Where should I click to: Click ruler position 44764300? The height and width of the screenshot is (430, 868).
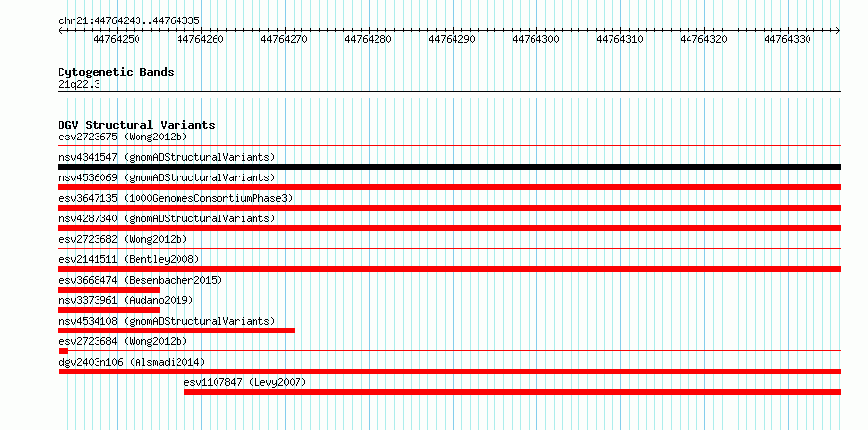(x=535, y=39)
